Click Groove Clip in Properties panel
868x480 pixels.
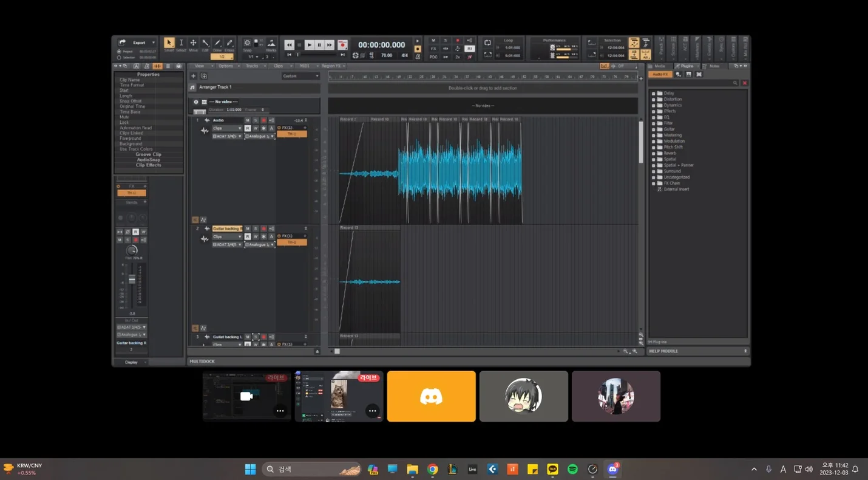pyautogui.click(x=149, y=154)
